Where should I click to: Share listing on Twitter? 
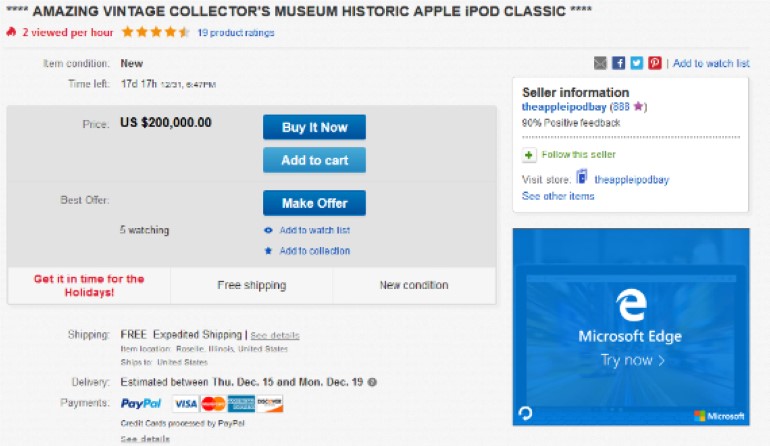(x=637, y=63)
